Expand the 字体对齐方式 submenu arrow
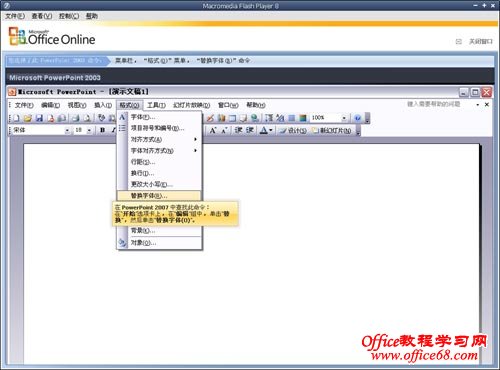Viewport: 500px width, 370px height. coord(196,151)
